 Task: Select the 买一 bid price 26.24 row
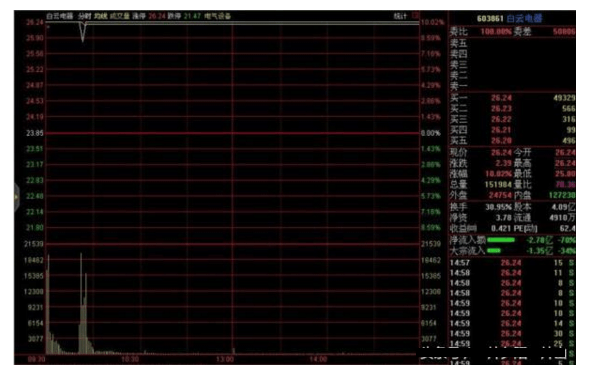click(x=512, y=98)
